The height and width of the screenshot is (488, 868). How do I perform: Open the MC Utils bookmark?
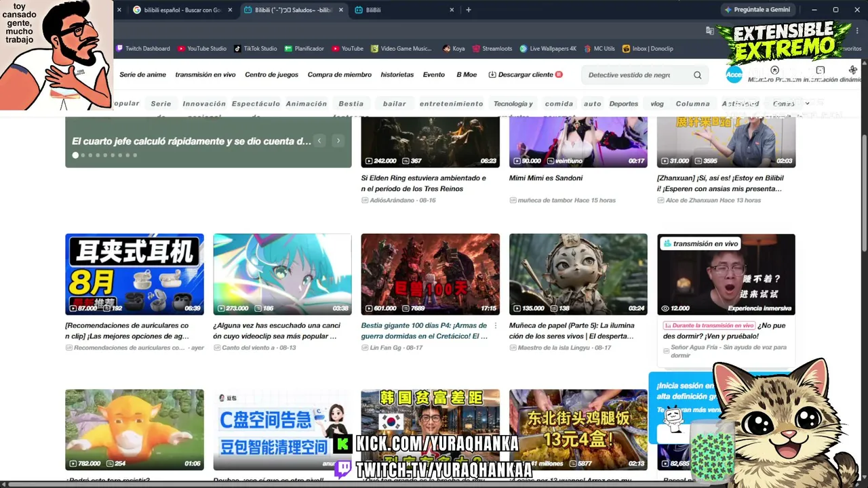599,49
